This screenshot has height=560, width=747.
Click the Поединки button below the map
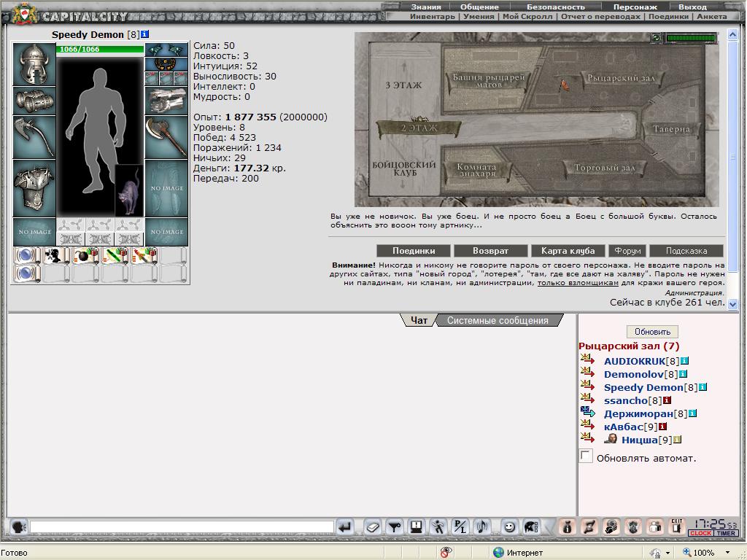[414, 251]
